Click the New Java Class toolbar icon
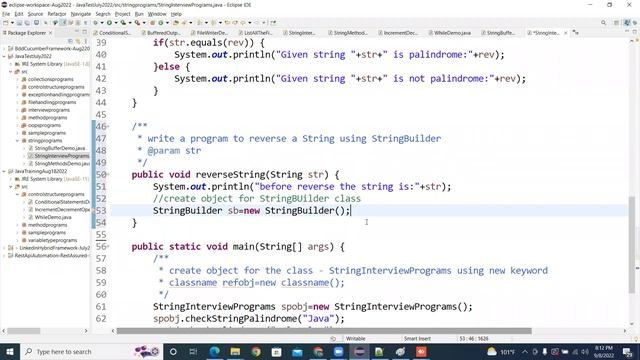Screen dimensions: 640x360 pos(160,23)
